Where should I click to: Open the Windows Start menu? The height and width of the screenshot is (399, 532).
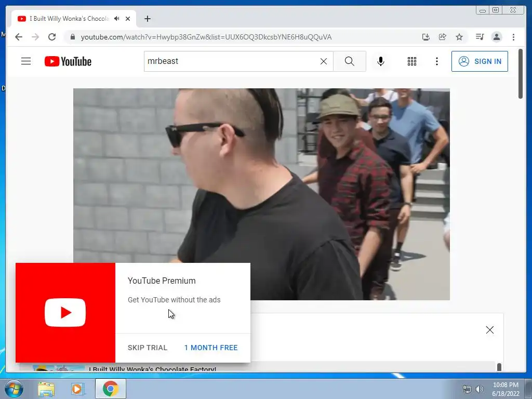pyautogui.click(x=14, y=389)
